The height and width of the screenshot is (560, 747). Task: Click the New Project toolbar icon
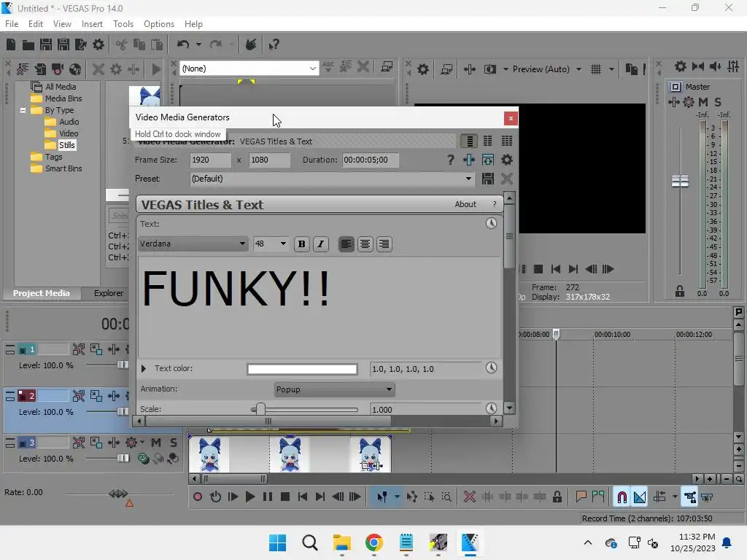[x=11, y=44]
